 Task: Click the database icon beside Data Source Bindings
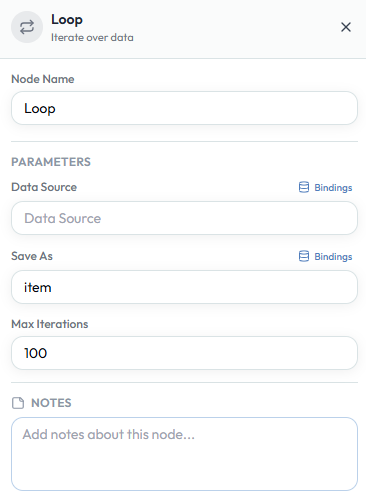pos(304,187)
